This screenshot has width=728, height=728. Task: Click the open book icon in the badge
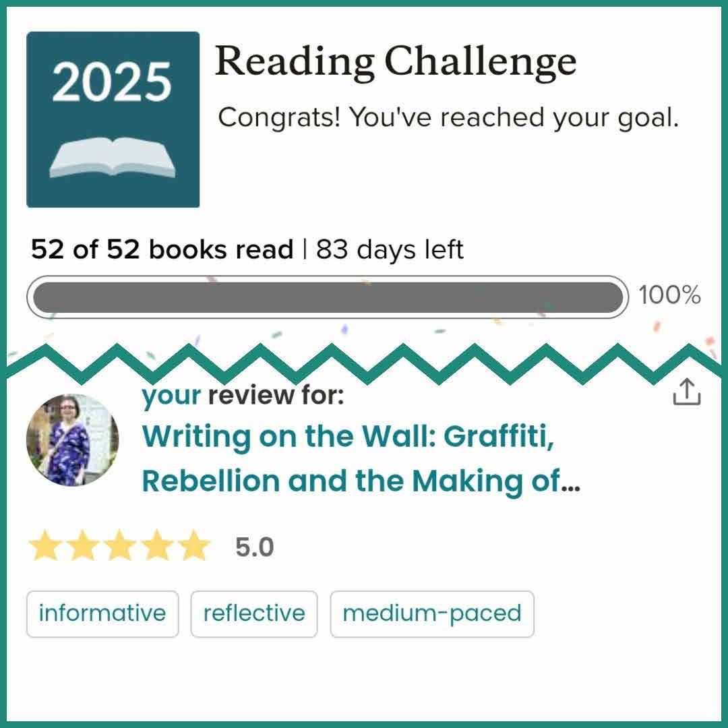click(113, 158)
